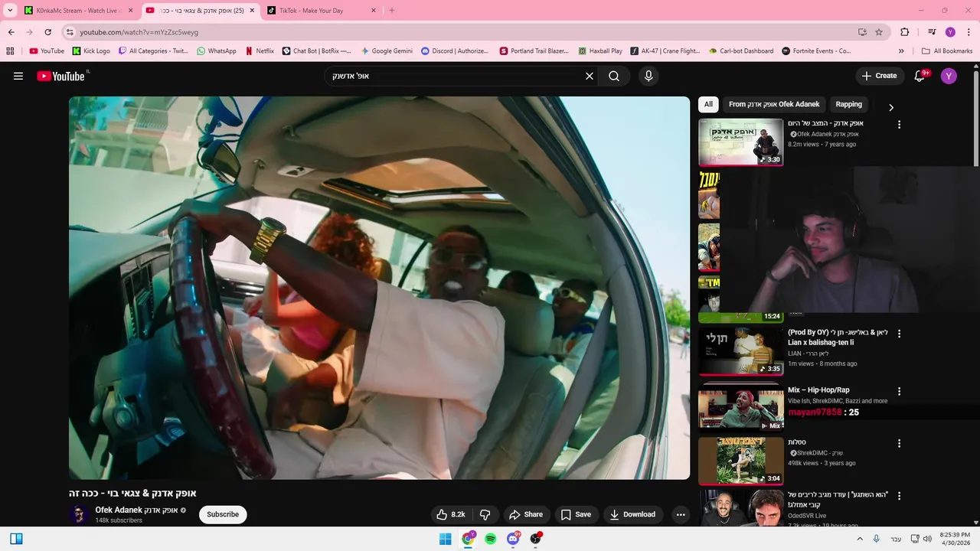Click the address bar URL
Screen dimensions: 980x551
pos(139,32)
